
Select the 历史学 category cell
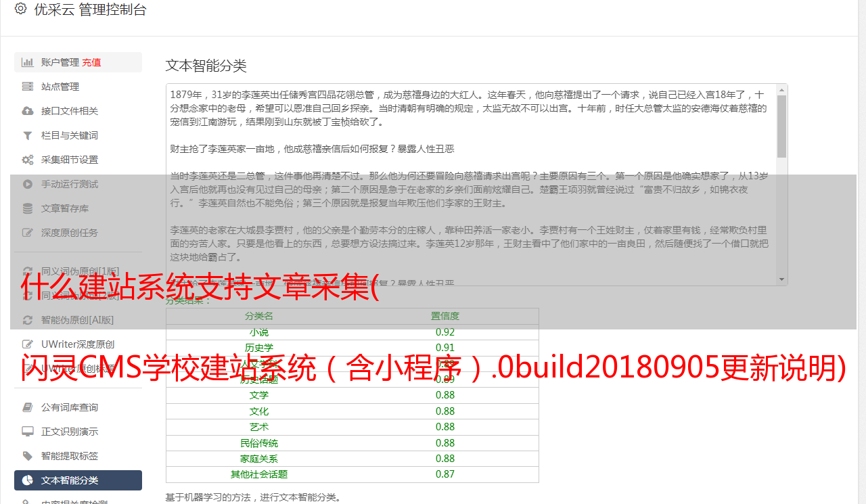[259, 348]
